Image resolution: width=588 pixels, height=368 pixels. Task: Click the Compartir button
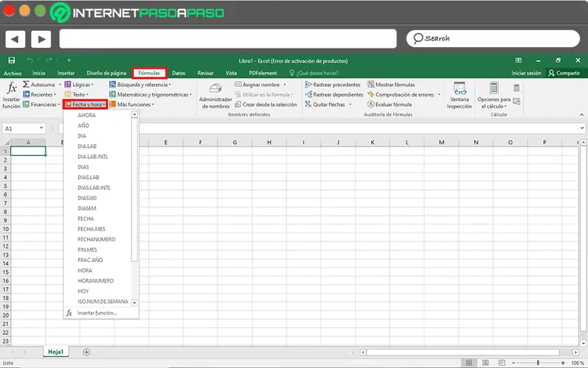point(564,73)
